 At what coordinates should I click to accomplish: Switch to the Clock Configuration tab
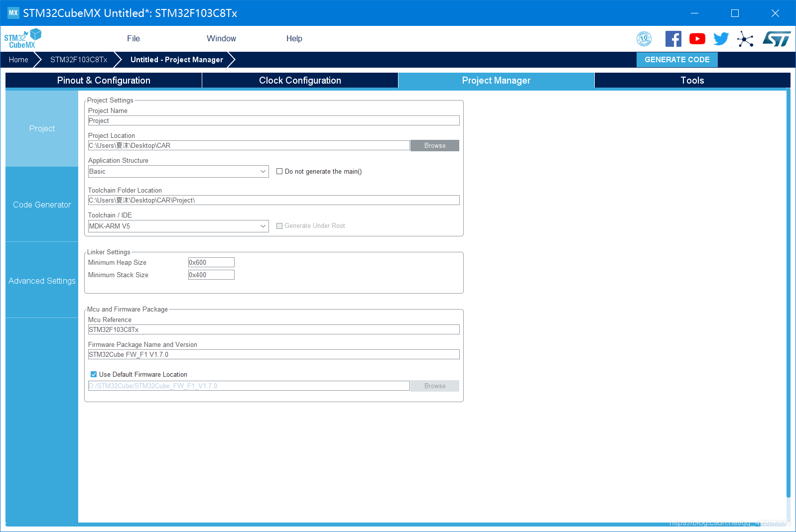(300, 81)
